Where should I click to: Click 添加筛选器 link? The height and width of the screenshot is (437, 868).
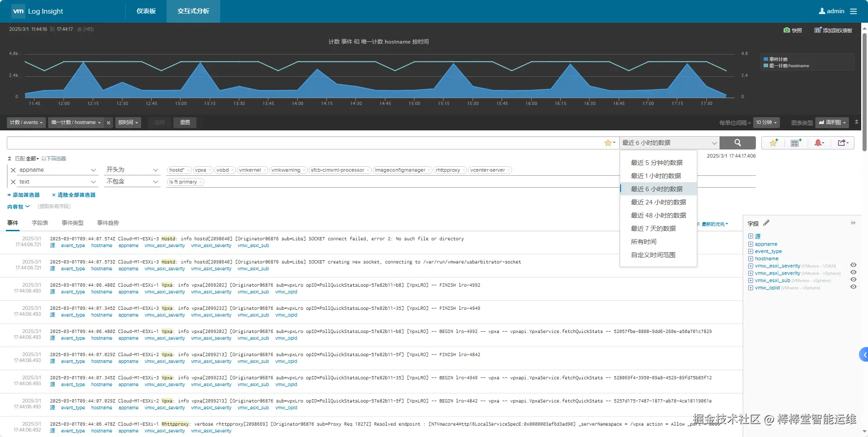[24, 195]
